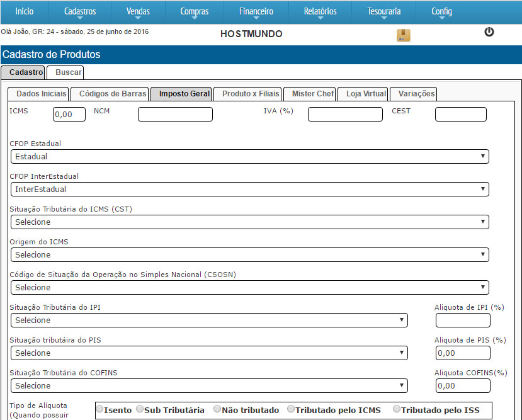Open the CFOP Estadual dropdown
This screenshot has width=522, height=420.
[x=249, y=156]
